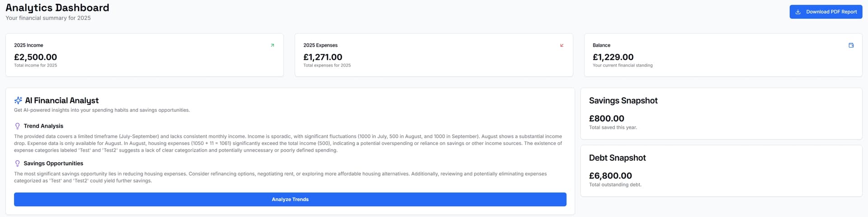Open the Debt Snapshot card heading
The width and height of the screenshot is (868, 217).
click(x=617, y=158)
